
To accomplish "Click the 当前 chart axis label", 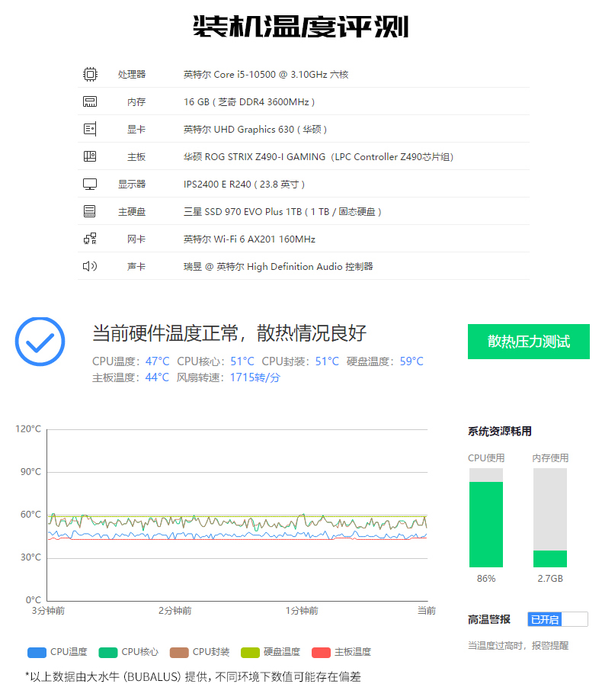I will click(x=426, y=610).
